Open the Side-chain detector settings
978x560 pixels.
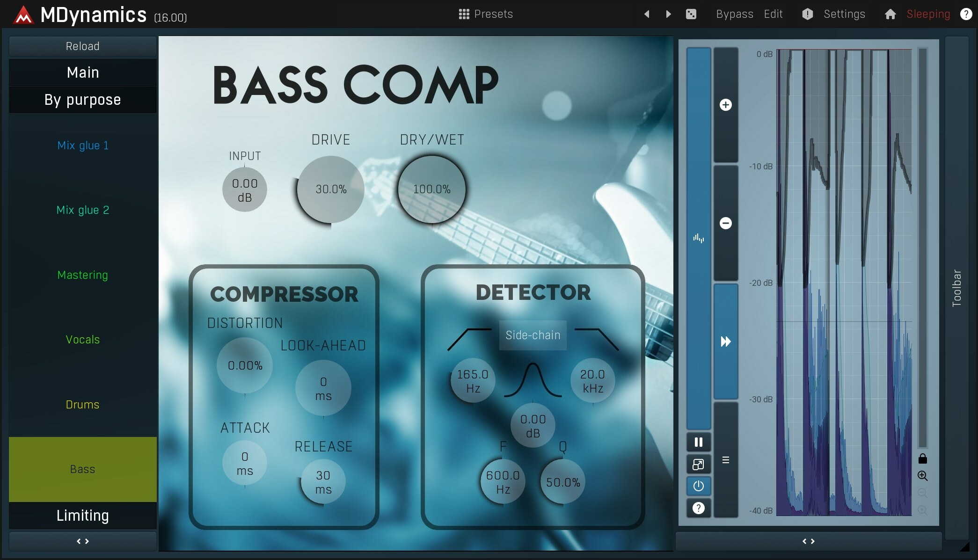coord(533,335)
